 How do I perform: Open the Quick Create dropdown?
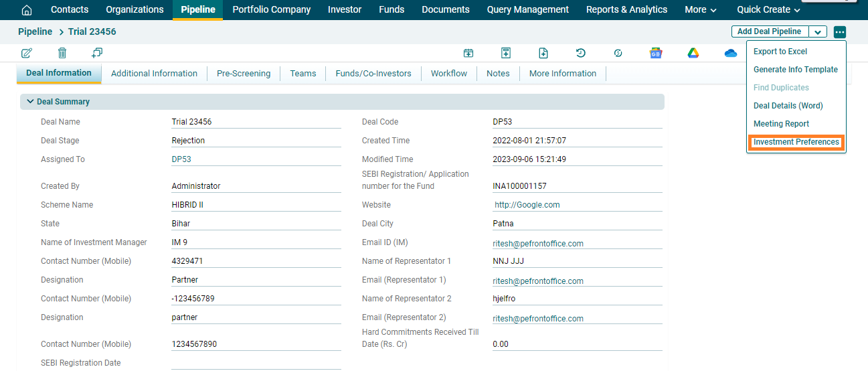768,9
